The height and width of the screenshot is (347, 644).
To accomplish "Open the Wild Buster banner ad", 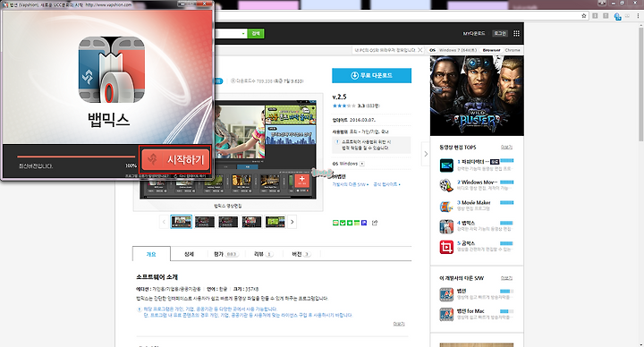I will coord(477,96).
